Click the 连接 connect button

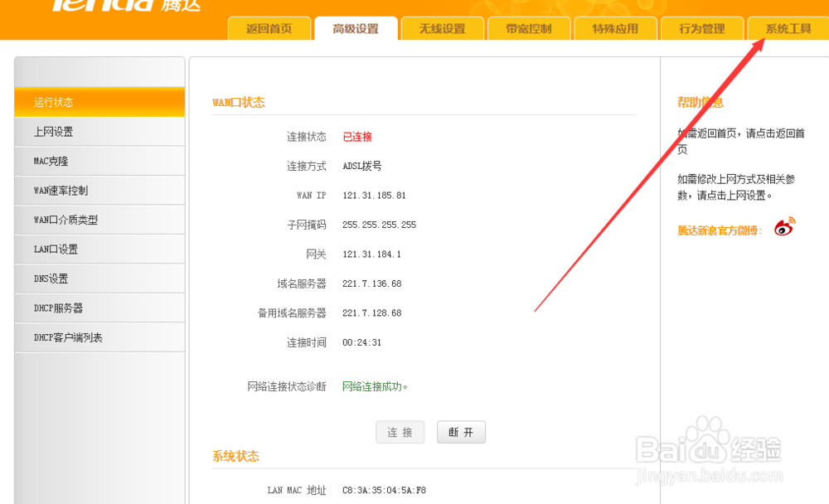click(x=400, y=432)
